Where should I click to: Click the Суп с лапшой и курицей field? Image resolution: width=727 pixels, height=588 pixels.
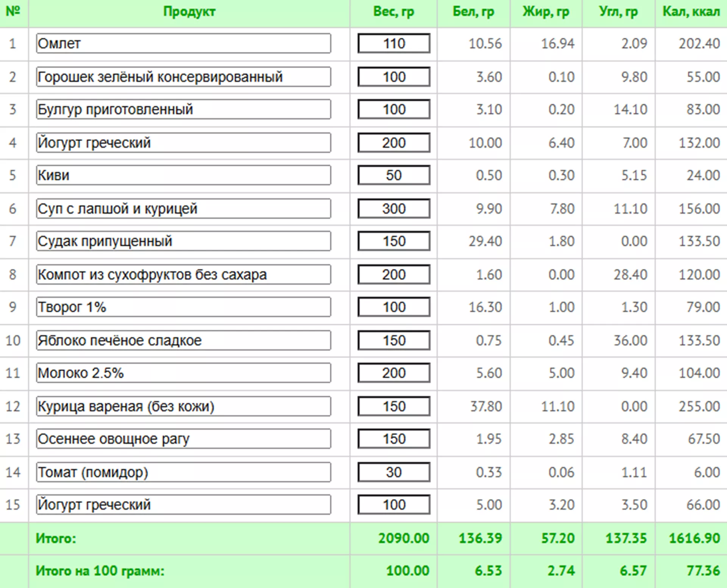point(184,209)
